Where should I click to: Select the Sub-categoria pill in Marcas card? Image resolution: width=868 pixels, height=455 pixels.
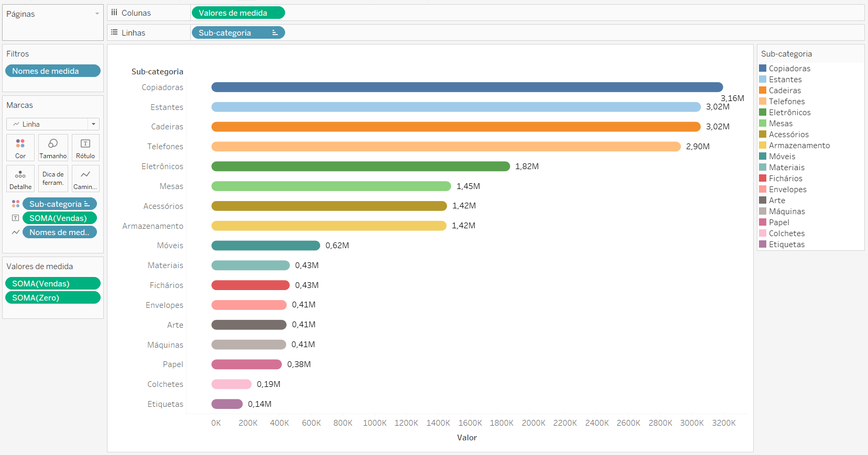tap(59, 204)
